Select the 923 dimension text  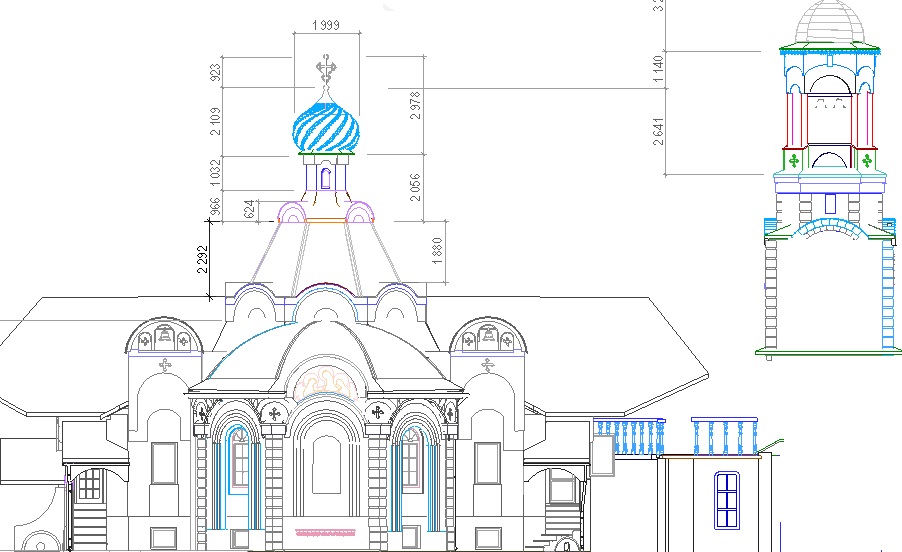tap(213, 72)
